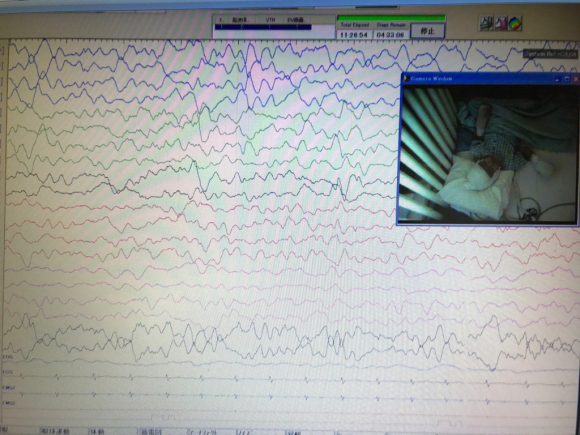This screenshot has height=435, width=580.
Task: Click the Camera Window title bar icon
Action: tap(407, 79)
